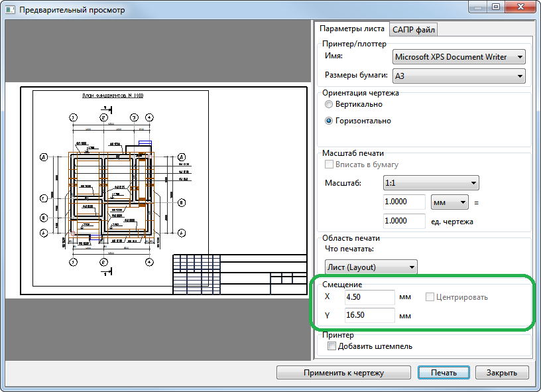Select Вертикально orientation
The image size is (541, 392).
(330, 105)
